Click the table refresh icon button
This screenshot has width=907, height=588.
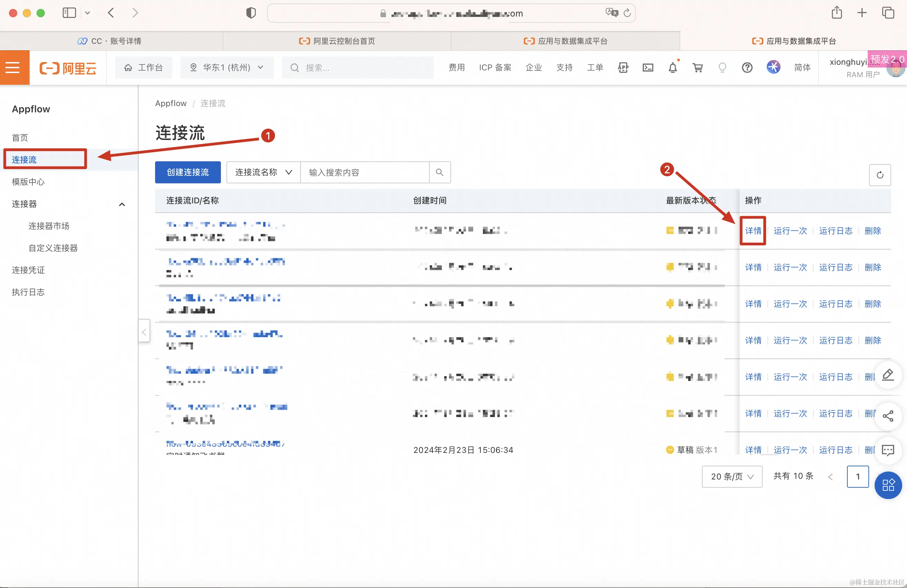(x=879, y=175)
